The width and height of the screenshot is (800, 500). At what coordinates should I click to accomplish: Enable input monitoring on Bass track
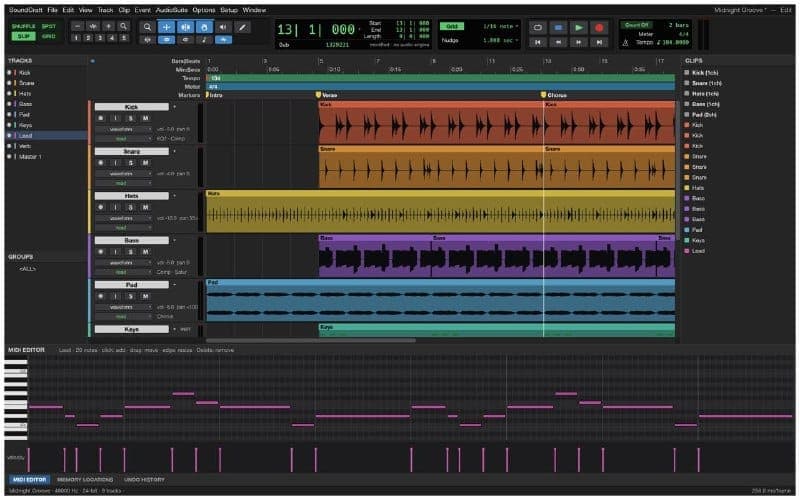pyautogui.click(x=115, y=252)
